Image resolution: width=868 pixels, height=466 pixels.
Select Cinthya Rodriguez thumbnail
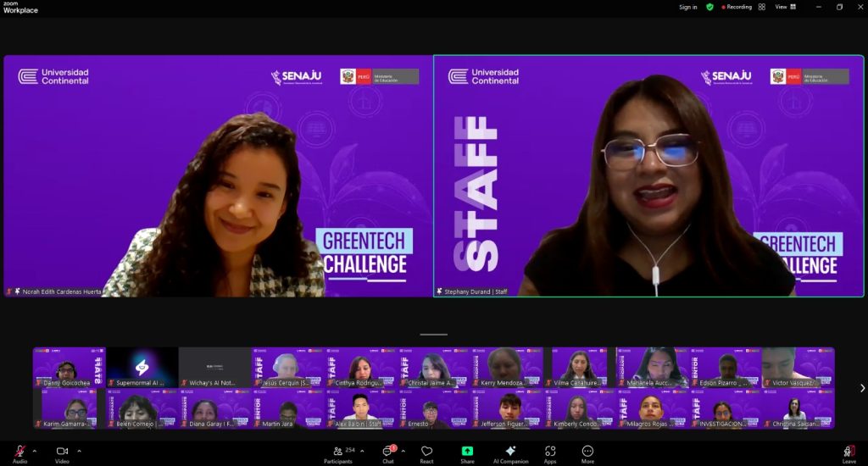coord(361,367)
